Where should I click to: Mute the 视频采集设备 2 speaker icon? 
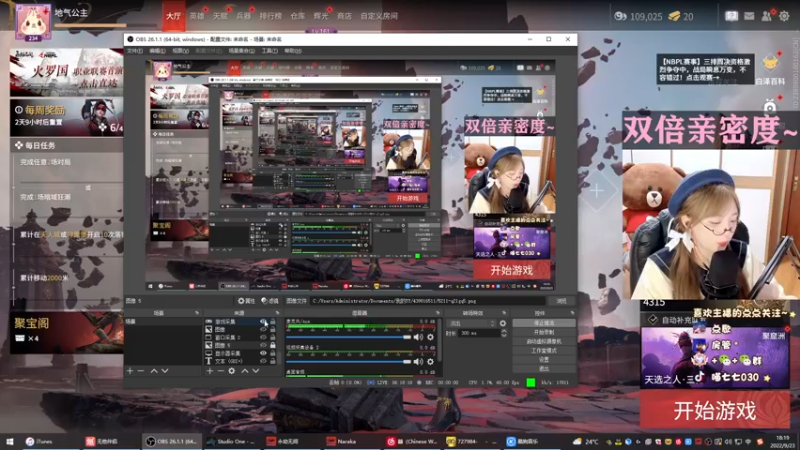click(418, 362)
